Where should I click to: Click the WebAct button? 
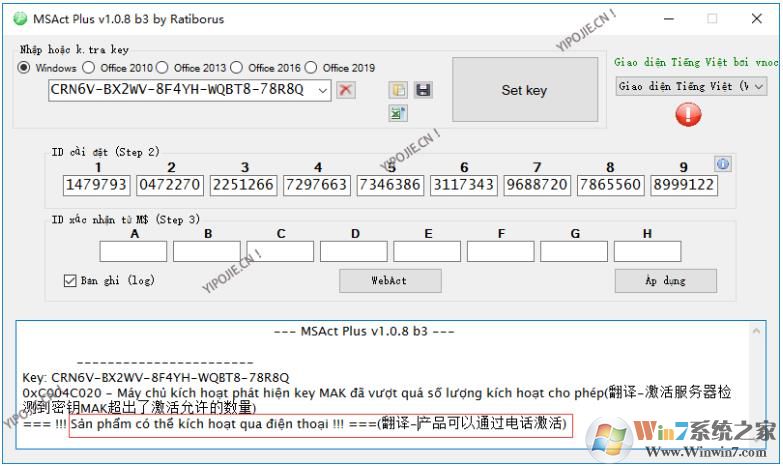pyautogui.click(x=390, y=281)
